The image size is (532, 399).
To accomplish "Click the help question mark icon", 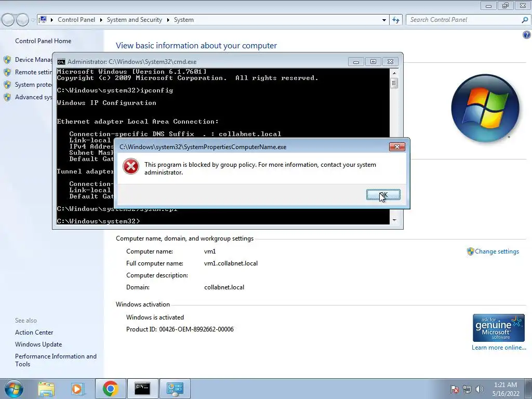I will click(x=526, y=35).
